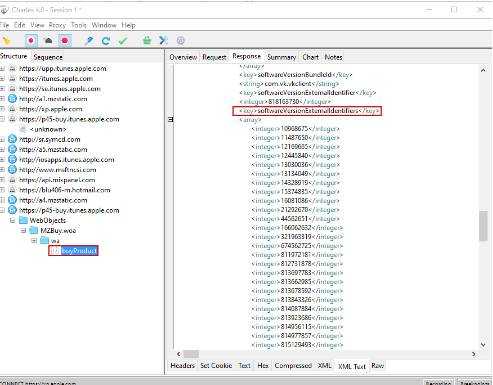Click the softwareVersionExternalIdentifiers key line
This screenshot has height=385, width=493.
pyautogui.click(x=307, y=111)
